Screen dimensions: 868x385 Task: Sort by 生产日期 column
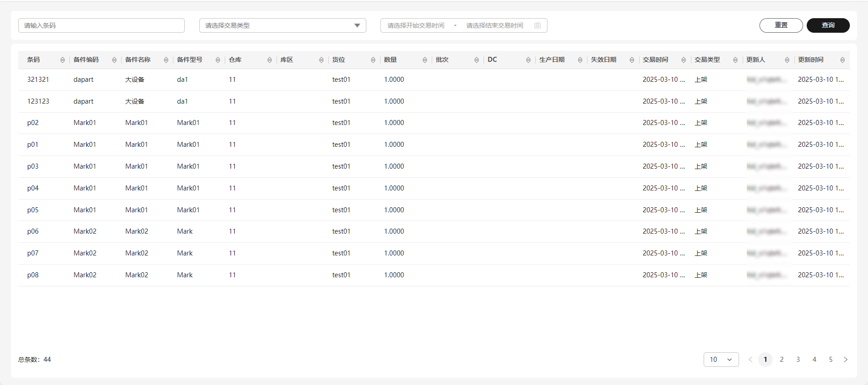(x=580, y=60)
